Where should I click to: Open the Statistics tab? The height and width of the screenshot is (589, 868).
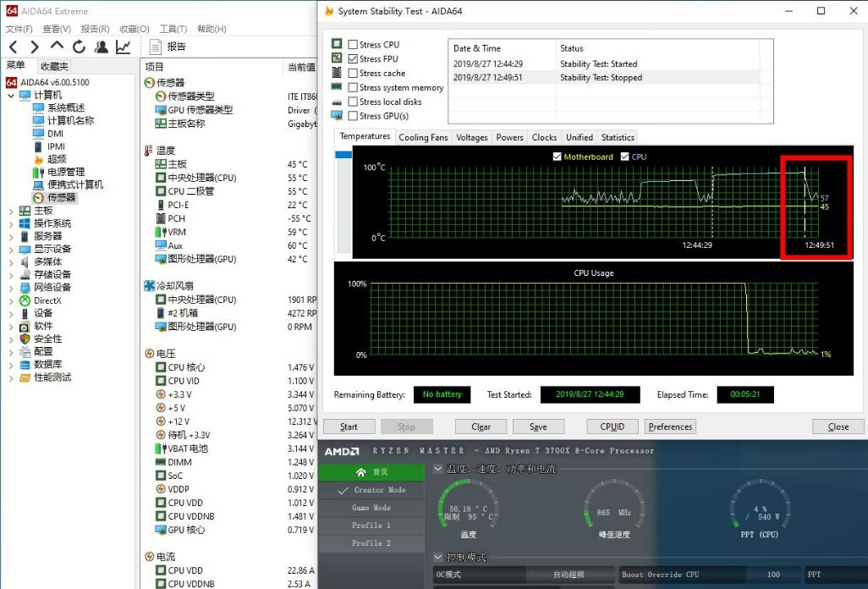[x=618, y=137]
